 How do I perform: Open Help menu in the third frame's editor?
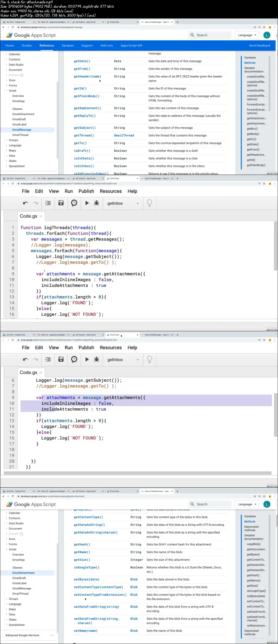(x=132, y=348)
